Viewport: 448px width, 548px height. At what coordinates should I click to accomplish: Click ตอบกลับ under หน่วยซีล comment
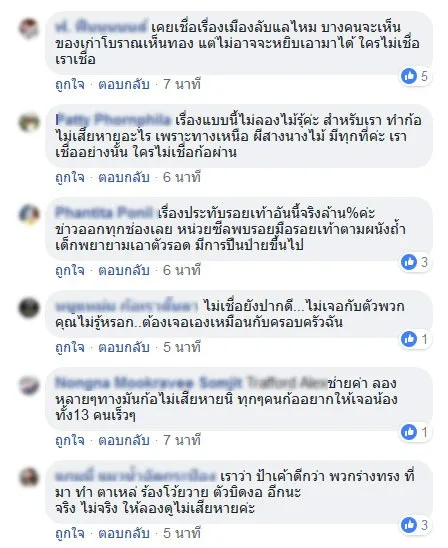point(124,271)
